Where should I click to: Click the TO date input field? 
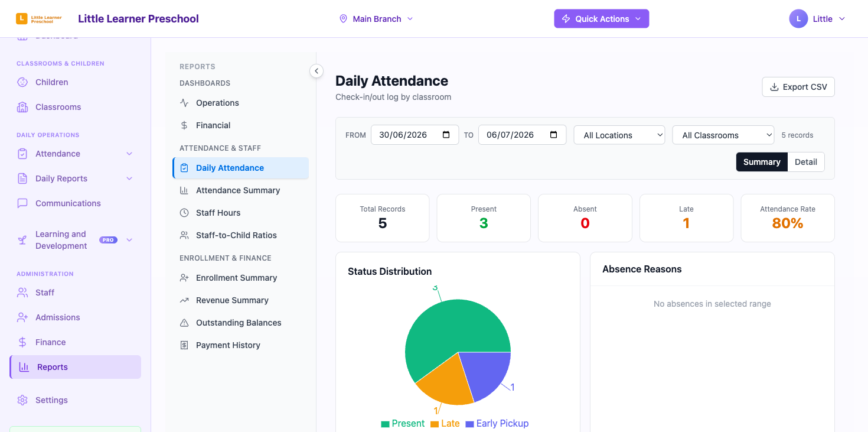click(x=522, y=135)
